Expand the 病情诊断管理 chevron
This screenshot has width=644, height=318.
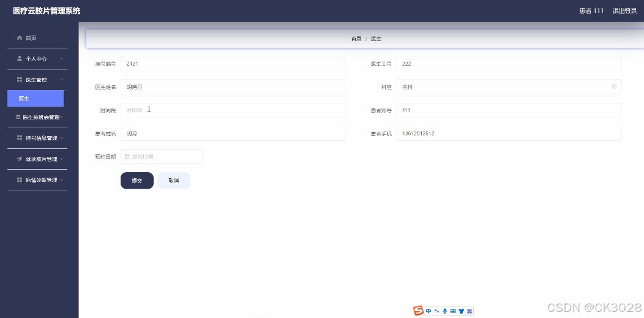(61, 180)
